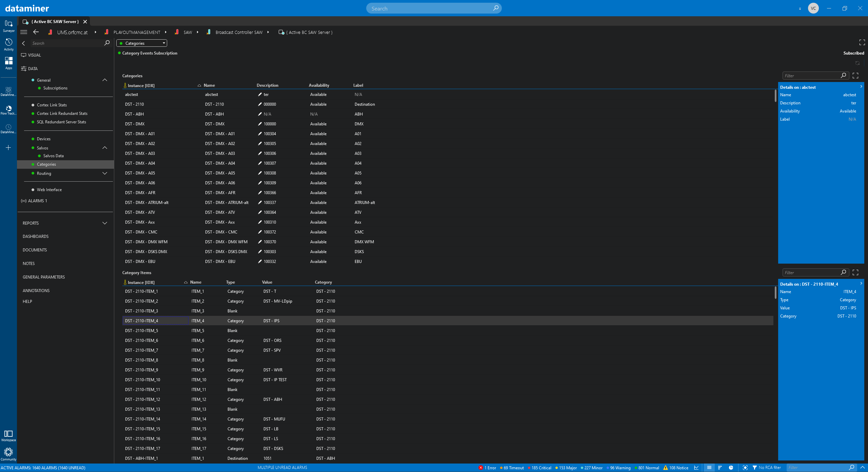Click the VC user avatar
868x472 pixels.
813,8
